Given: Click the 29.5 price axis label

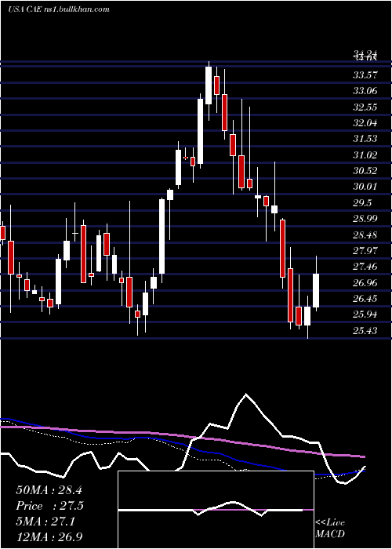Looking at the screenshot, I should click(x=362, y=203).
